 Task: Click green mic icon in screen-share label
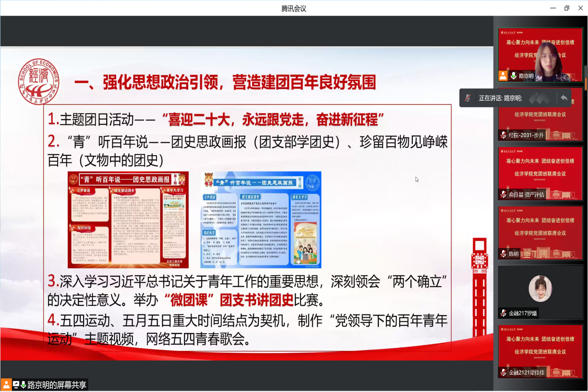(x=24, y=385)
